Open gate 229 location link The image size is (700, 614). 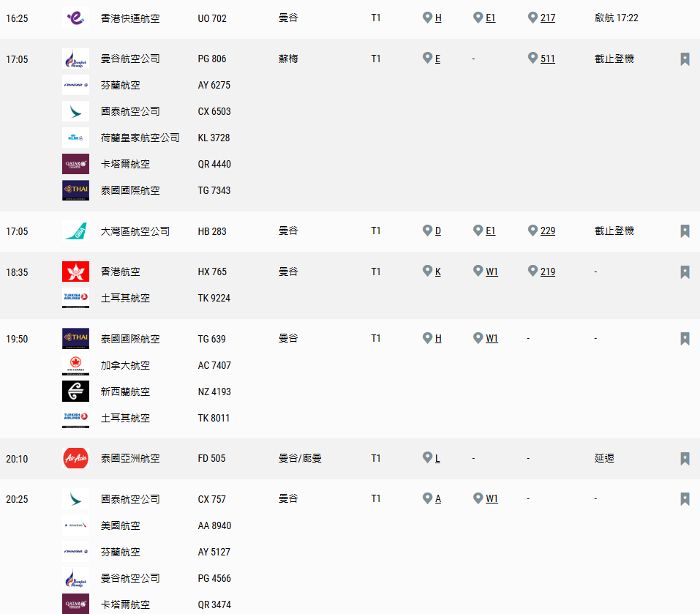pyautogui.click(x=547, y=231)
